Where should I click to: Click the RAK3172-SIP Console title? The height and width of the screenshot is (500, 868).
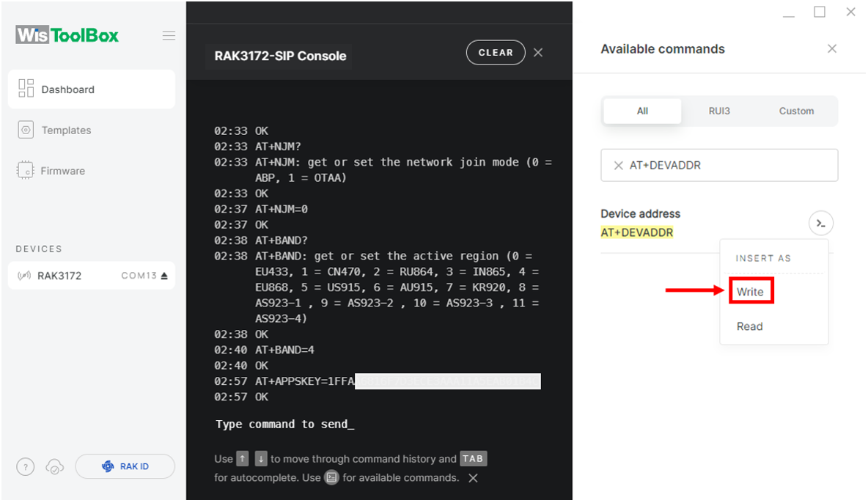[x=280, y=56]
